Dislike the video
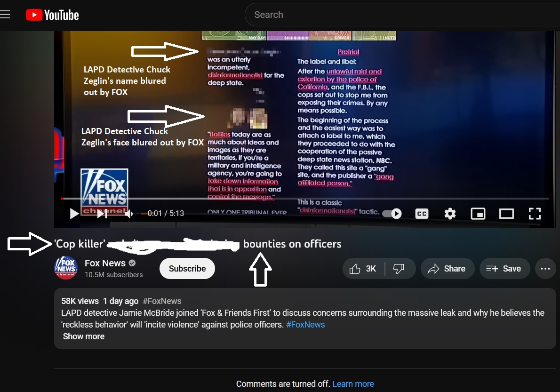560x392 pixels. (x=399, y=269)
